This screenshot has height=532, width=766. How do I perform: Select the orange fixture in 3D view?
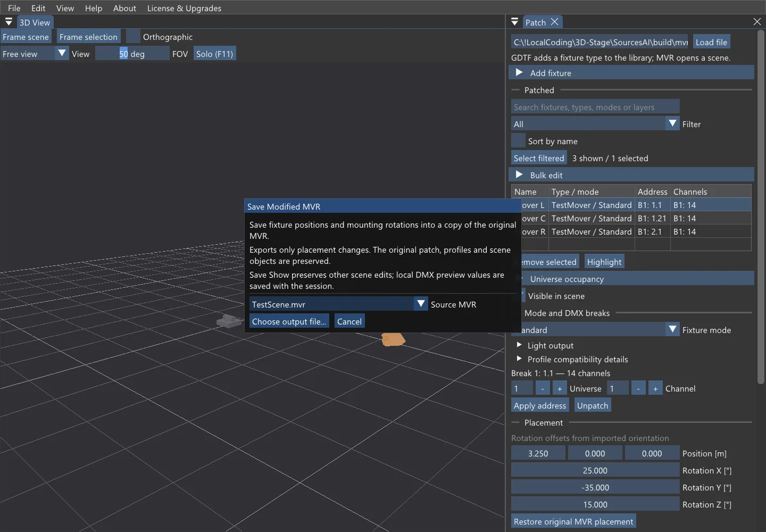tap(394, 339)
